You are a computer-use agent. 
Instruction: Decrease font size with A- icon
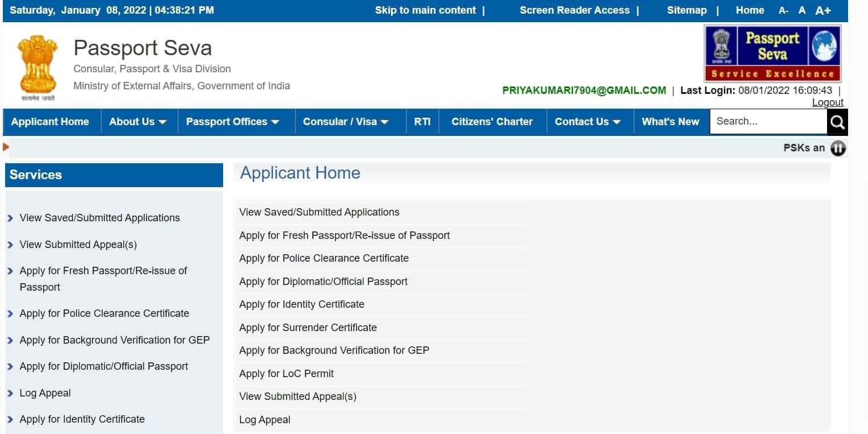pos(783,10)
